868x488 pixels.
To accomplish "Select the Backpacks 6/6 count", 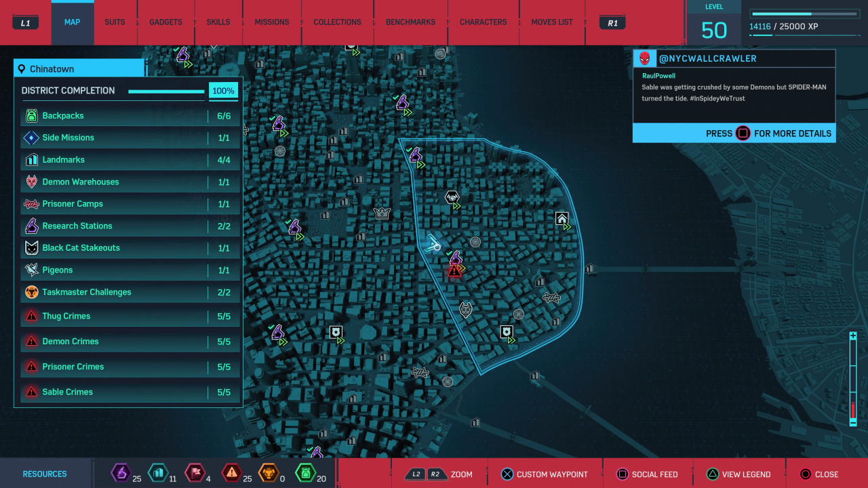I will click(224, 116).
